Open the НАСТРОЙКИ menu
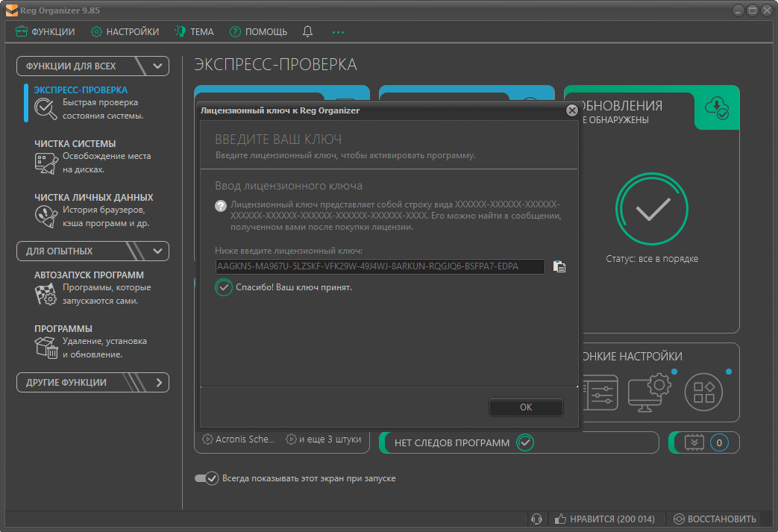Image resolution: width=778 pixels, height=532 pixels. 125,31
